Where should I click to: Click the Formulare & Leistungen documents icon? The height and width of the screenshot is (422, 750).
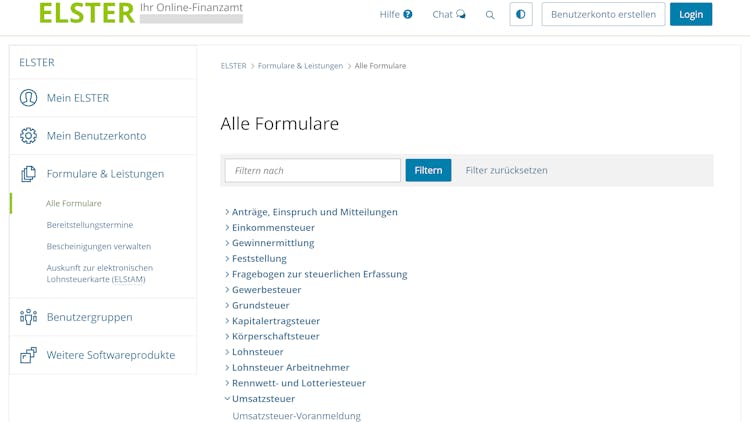pyautogui.click(x=28, y=174)
